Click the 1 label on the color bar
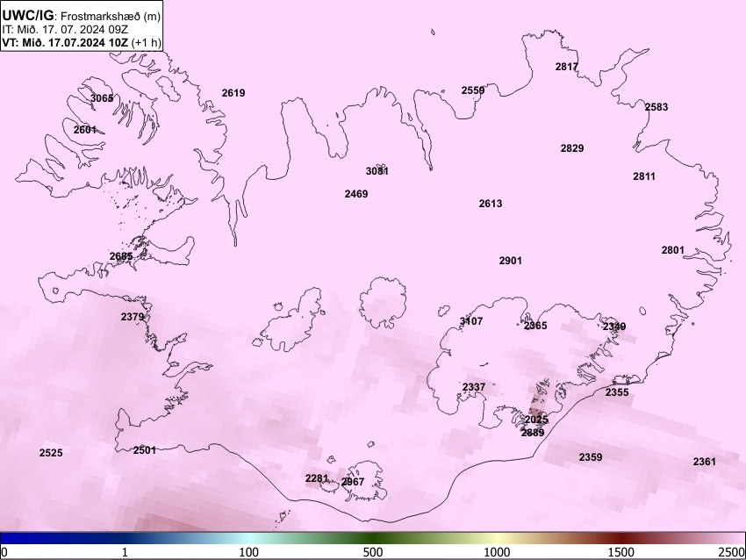The width and height of the screenshot is (746, 560). (x=125, y=552)
